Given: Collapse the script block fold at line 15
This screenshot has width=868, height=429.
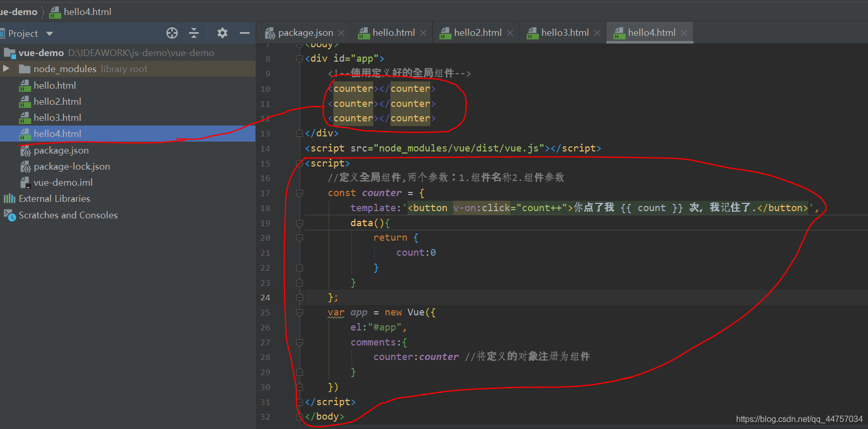Looking at the screenshot, I should pyautogui.click(x=300, y=163).
